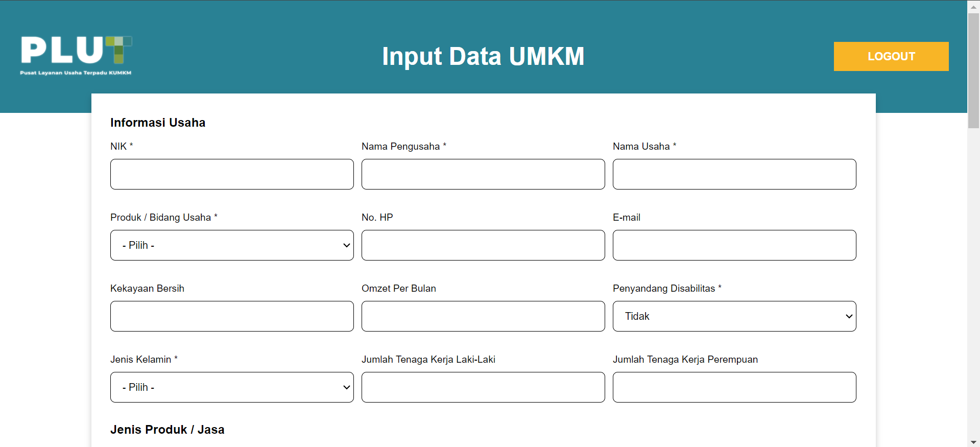The width and height of the screenshot is (980, 447).
Task: Click the chevron arrow of Produk / Bidang Usaha select
Action: 346,245
